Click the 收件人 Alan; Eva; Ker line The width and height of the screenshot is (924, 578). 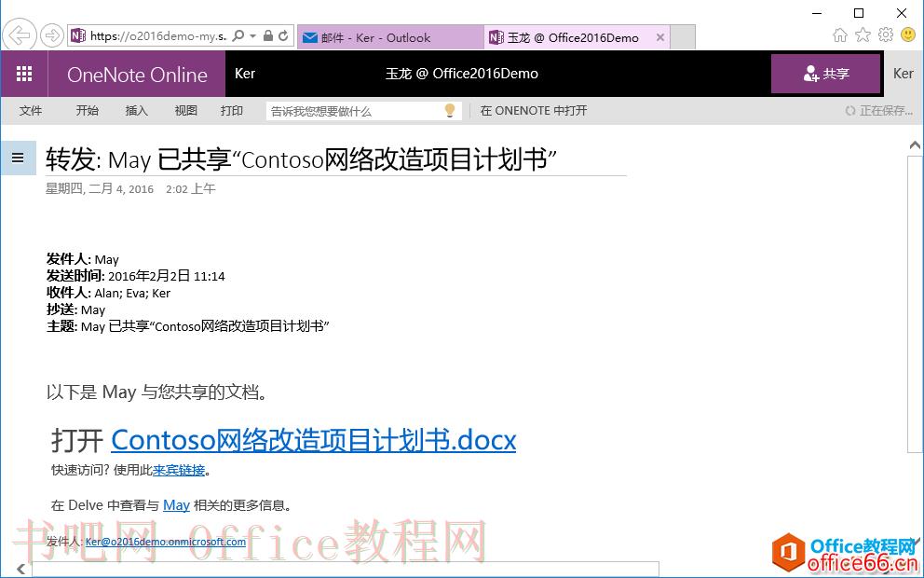(108, 293)
